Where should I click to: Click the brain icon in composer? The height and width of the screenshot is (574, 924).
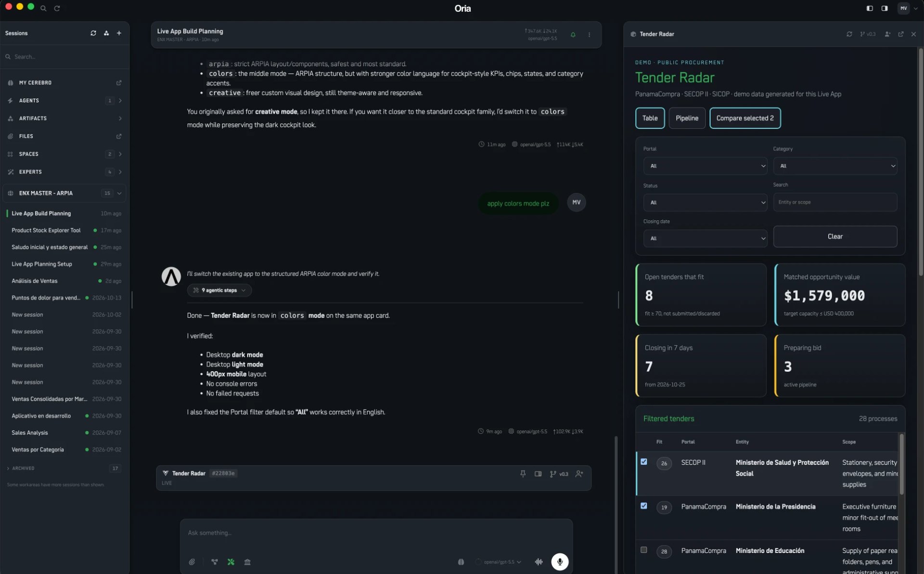click(x=461, y=562)
